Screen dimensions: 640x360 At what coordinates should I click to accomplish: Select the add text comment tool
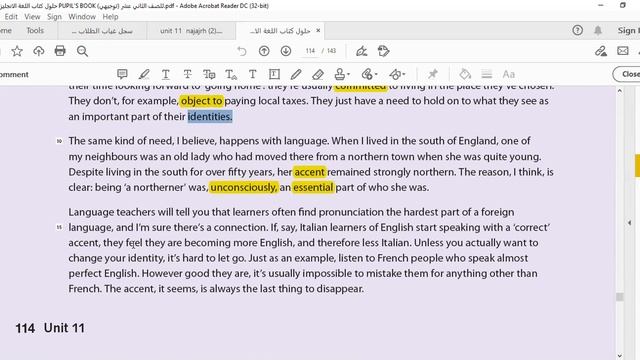[x=253, y=74]
